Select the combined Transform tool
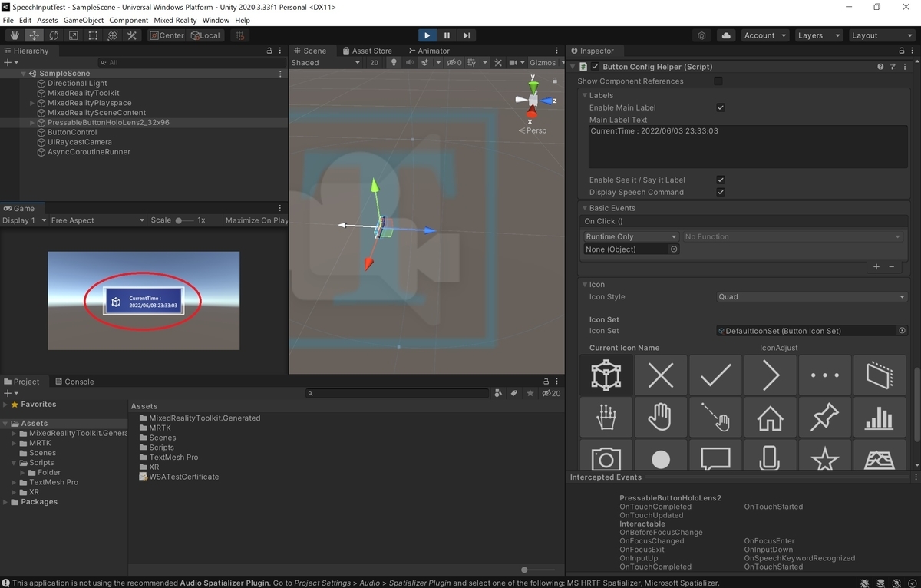Screen dimensions: 921x588 pyautogui.click(x=113, y=35)
